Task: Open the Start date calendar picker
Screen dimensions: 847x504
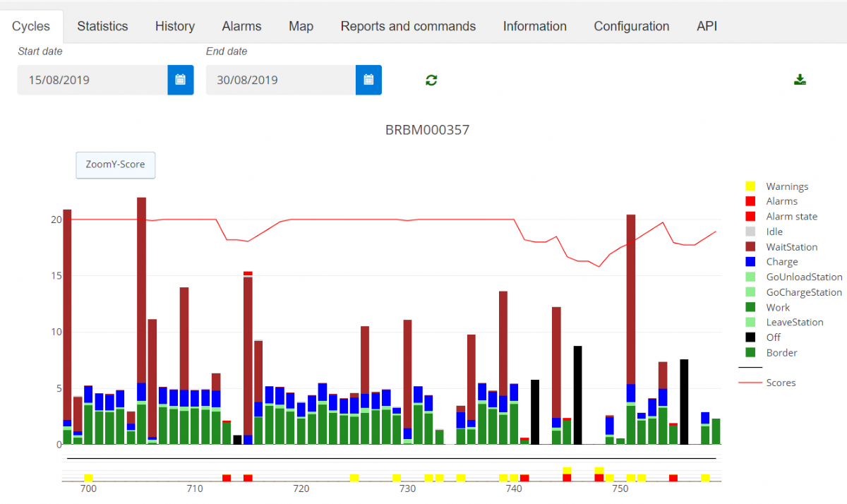Action: pos(180,80)
